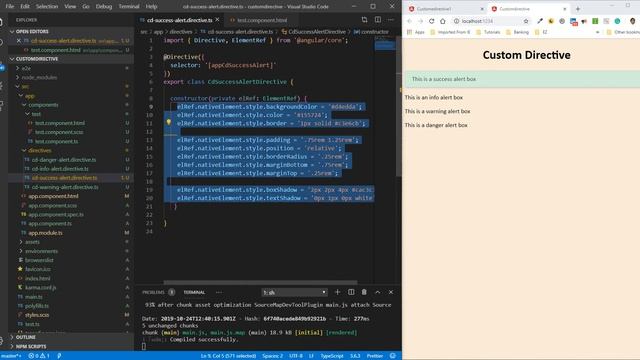
Task: Switch to the PROBLEMS panel tab
Action: pos(153,292)
